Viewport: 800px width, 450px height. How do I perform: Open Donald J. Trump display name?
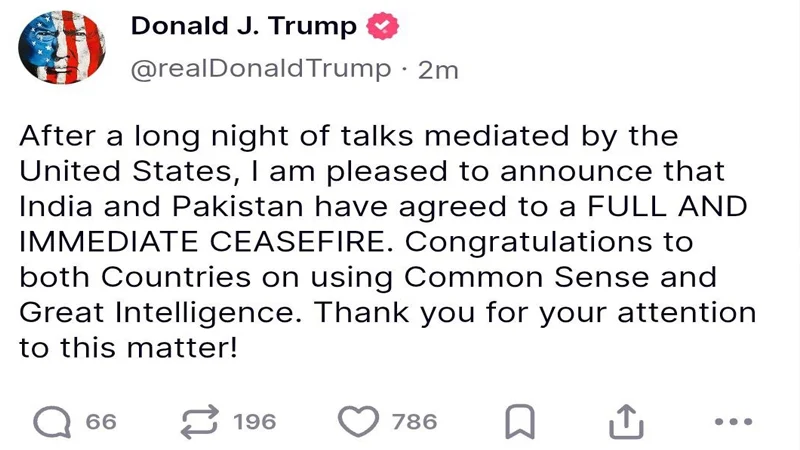(x=243, y=27)
